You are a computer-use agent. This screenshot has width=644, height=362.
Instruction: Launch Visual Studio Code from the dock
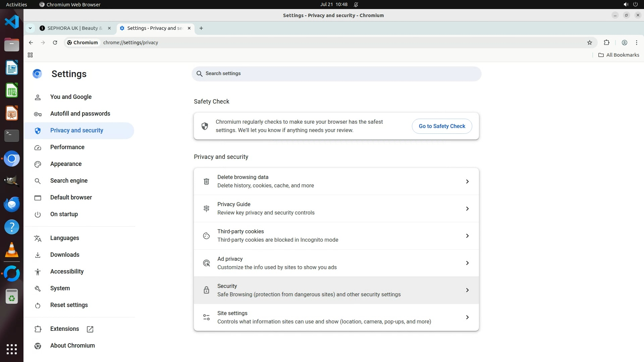tap(12, 22)
